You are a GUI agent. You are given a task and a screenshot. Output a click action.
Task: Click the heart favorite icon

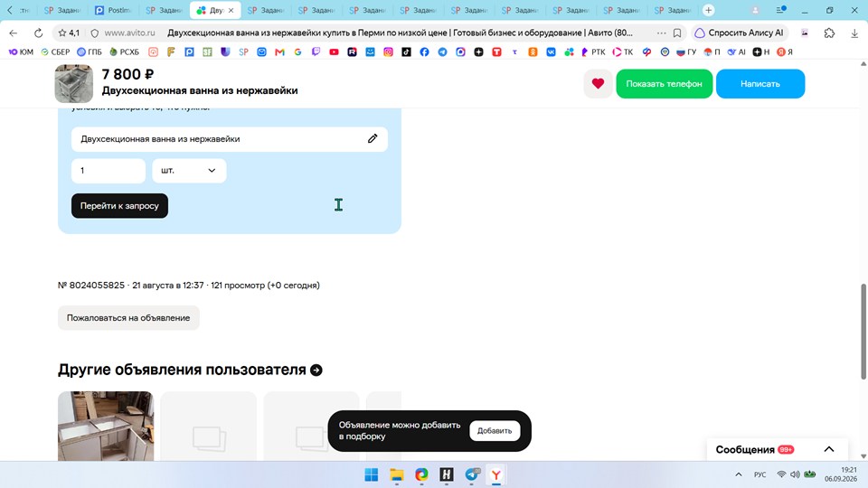point(598,83)
